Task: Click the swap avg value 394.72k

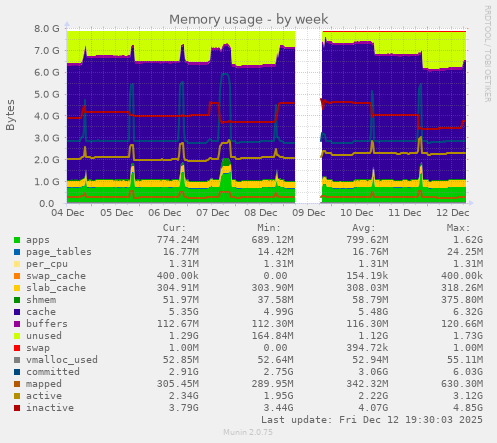Action: pos(367,348)
